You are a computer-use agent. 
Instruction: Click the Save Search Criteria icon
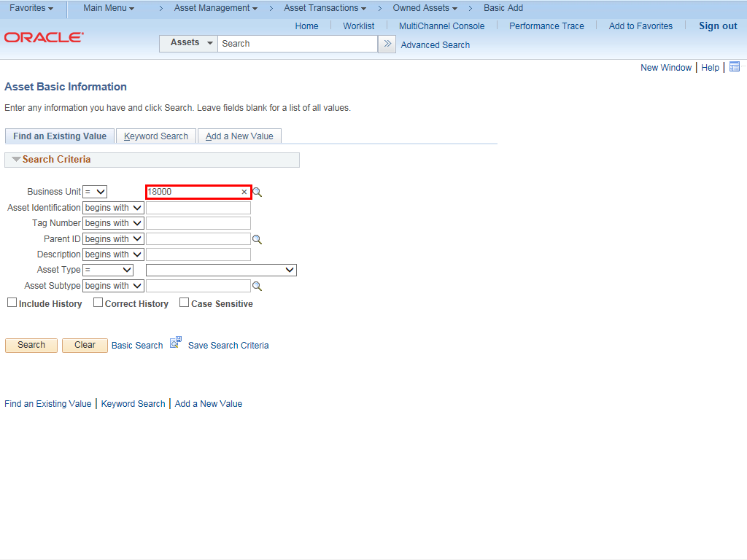point(176,342)
